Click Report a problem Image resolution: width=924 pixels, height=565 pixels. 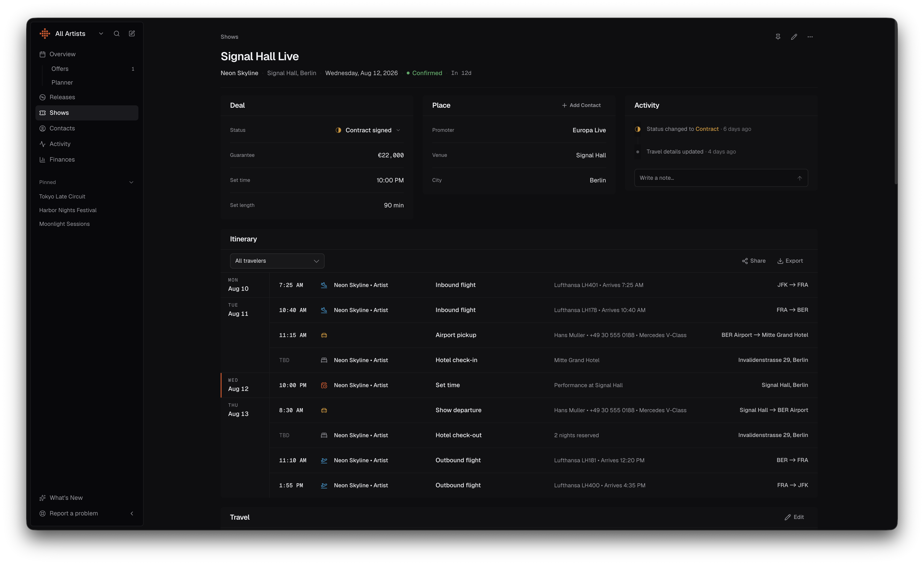pyautogui.click(x=69, y=514)
